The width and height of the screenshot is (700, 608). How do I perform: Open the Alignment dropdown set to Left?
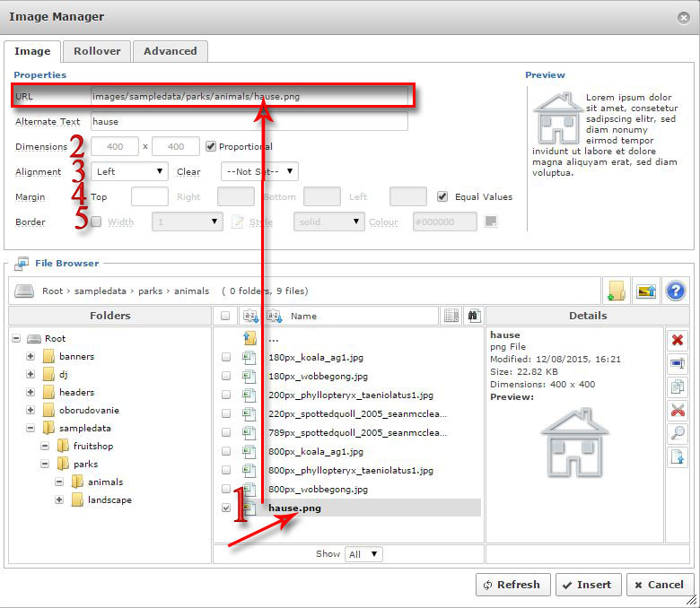point(129,171)
